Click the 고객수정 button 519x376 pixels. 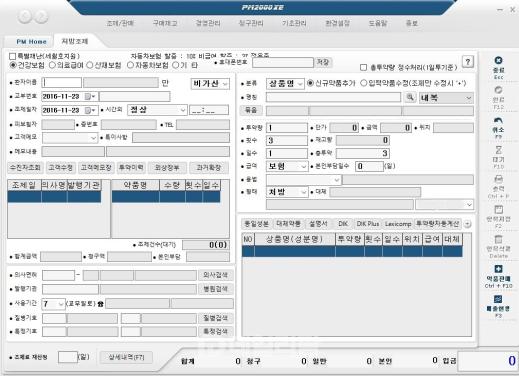[61, 167]
